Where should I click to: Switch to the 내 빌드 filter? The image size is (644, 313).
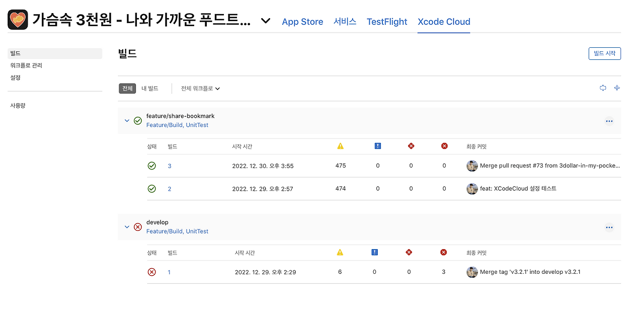pyautogui.click(x=150, y=89)
